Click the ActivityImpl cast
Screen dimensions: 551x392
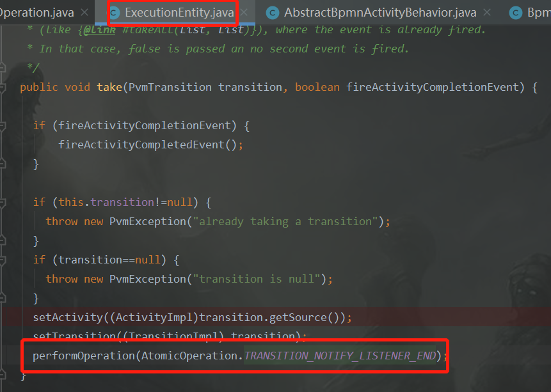tap(154, 317)
